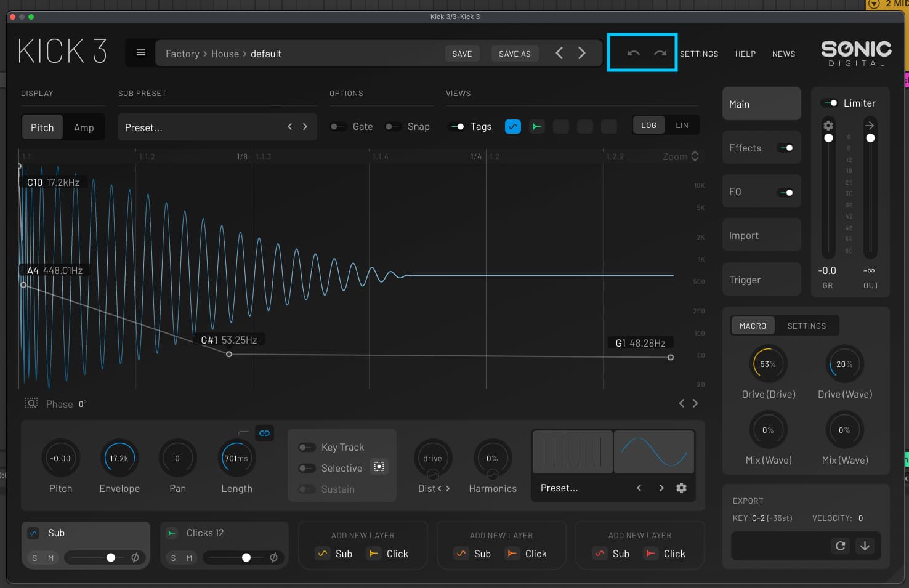
Task: Open the Import tab
Action: pos(761,235)
